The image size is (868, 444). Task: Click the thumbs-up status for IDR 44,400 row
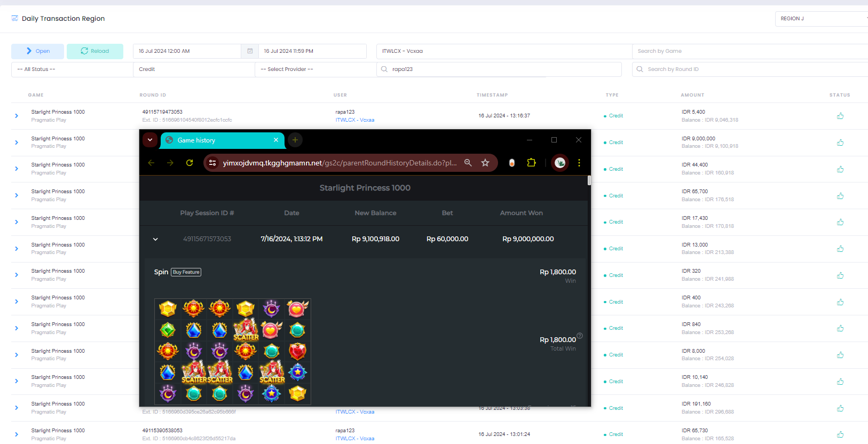(x=840, y=169)
